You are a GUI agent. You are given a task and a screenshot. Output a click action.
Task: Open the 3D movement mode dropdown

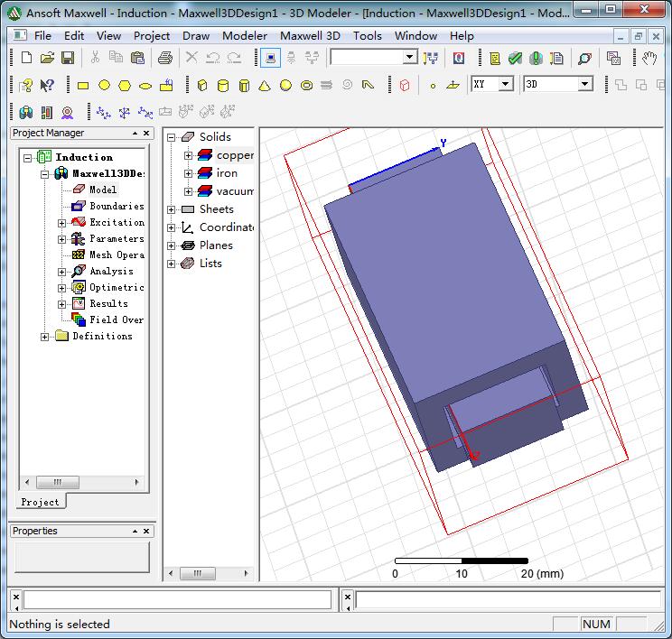pos(585,84)
